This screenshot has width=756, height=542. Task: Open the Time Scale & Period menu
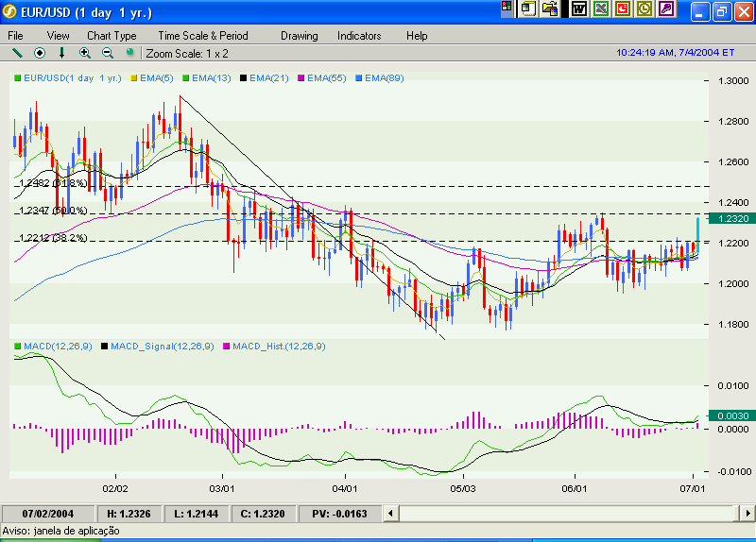click(x=203, y=36)
